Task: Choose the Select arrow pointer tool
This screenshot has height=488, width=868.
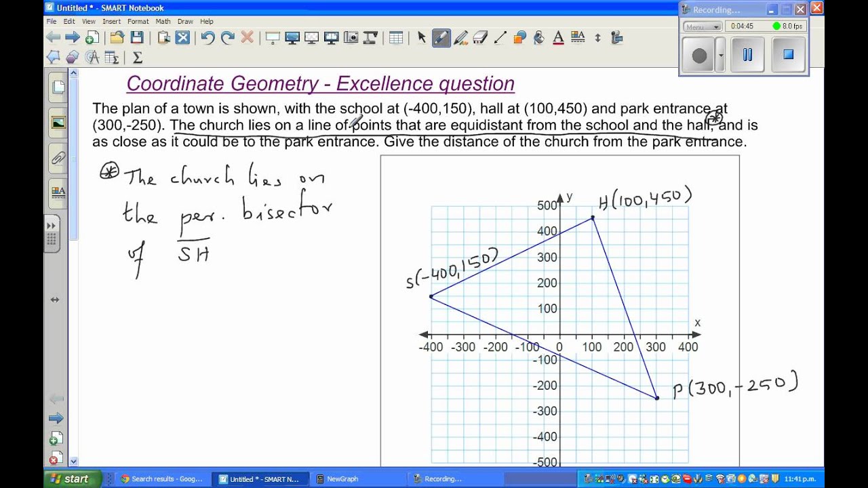Action: [x=422, y=37]
